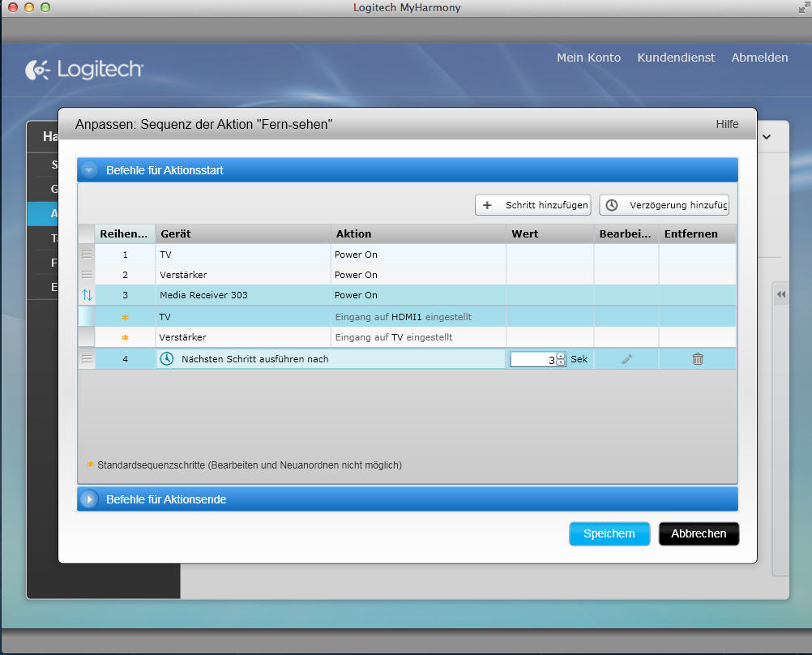This screenshot has height=655, width=812.
Task: Save the sequence with Speichern
Action: [x=609, y=533]
